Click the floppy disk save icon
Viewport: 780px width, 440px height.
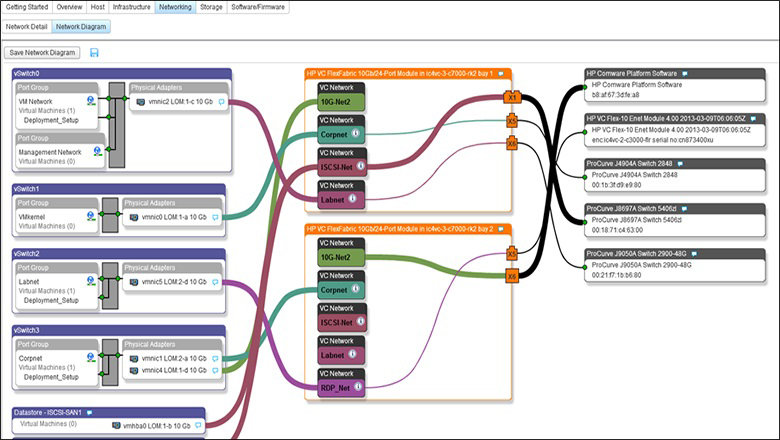point(94,52)
